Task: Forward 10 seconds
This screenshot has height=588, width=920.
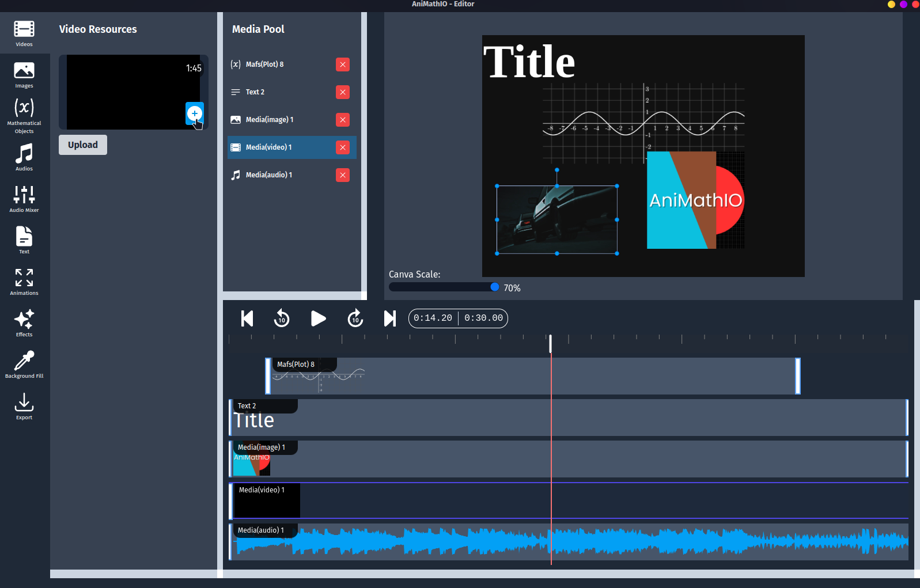Action: coord(355,318)
